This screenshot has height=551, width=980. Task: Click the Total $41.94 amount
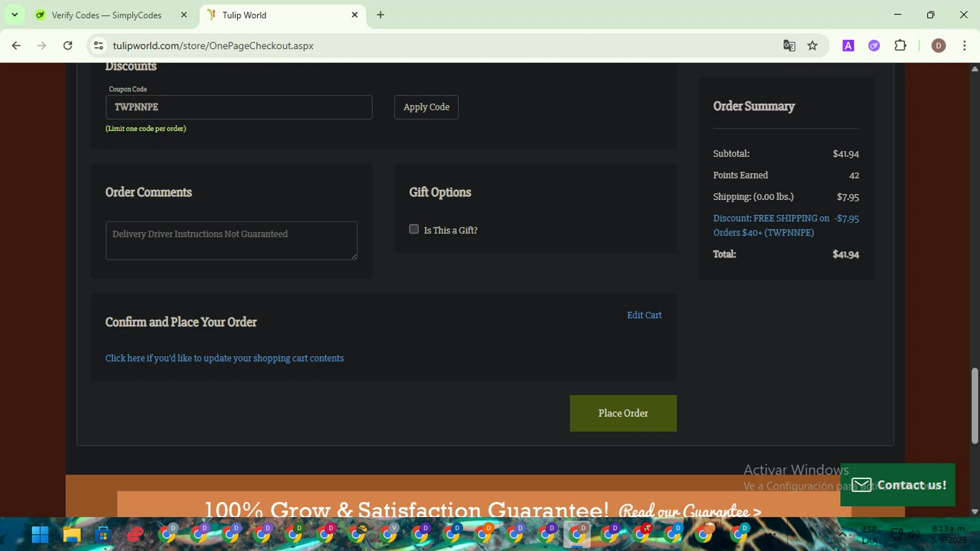(845, 254)
